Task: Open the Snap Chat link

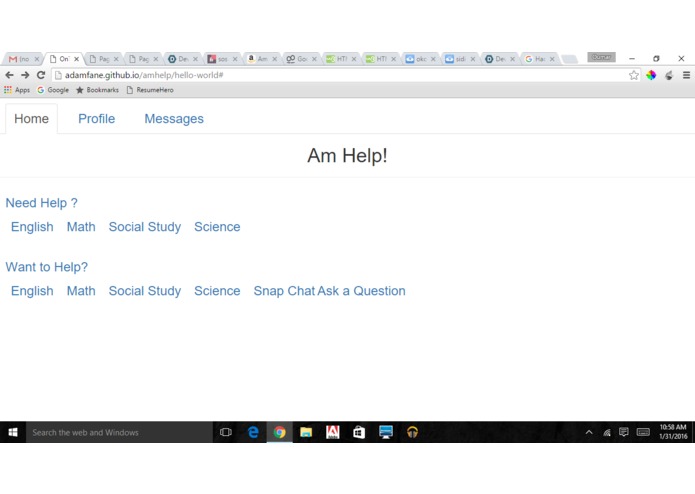Action: (x=284, y=291)
